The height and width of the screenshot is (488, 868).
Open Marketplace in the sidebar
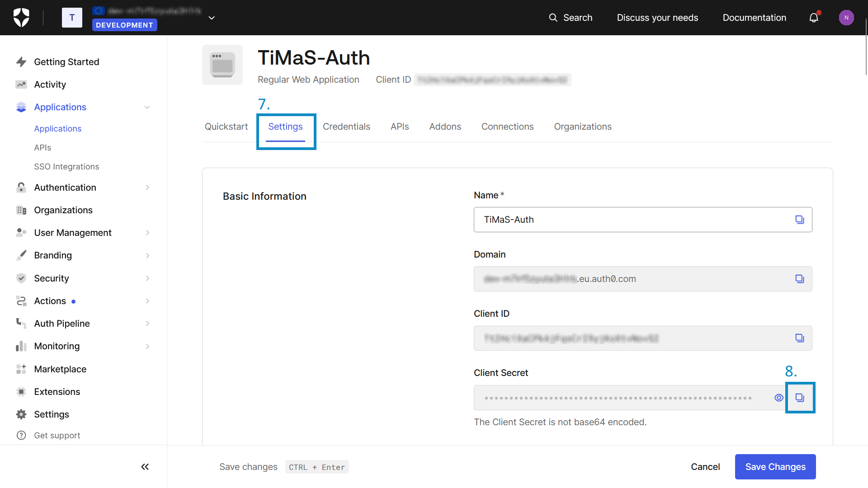pyautogui.click(x=60, y=369)
